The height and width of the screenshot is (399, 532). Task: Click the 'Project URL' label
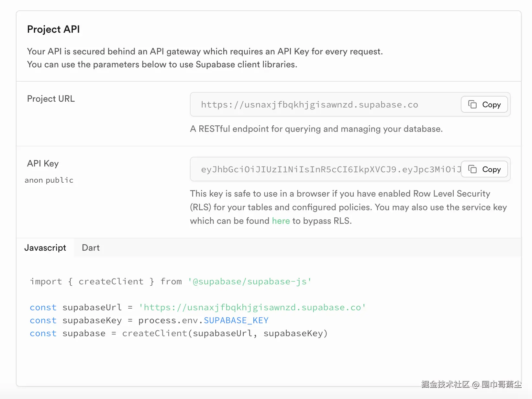(x=51, y=99)
